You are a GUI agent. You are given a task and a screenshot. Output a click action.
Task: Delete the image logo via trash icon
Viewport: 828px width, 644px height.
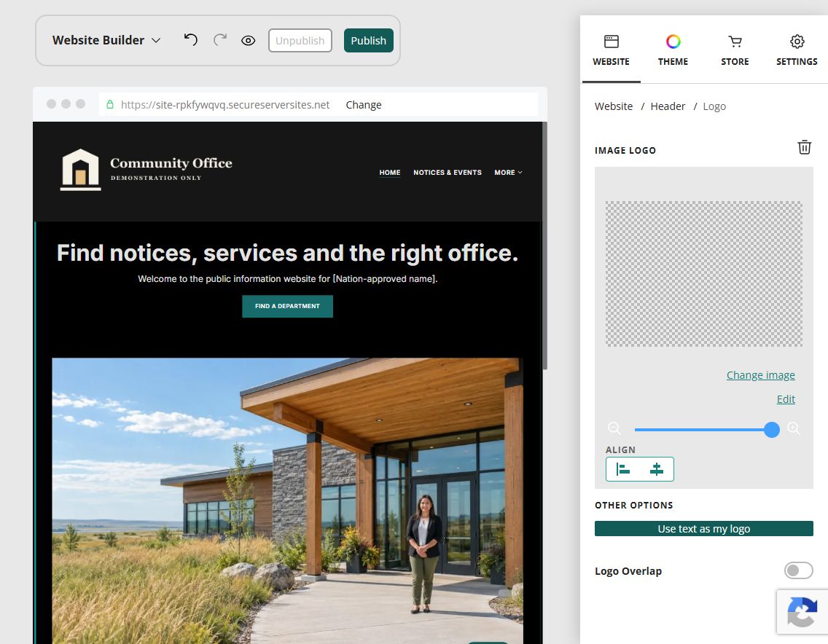point(804,147)
